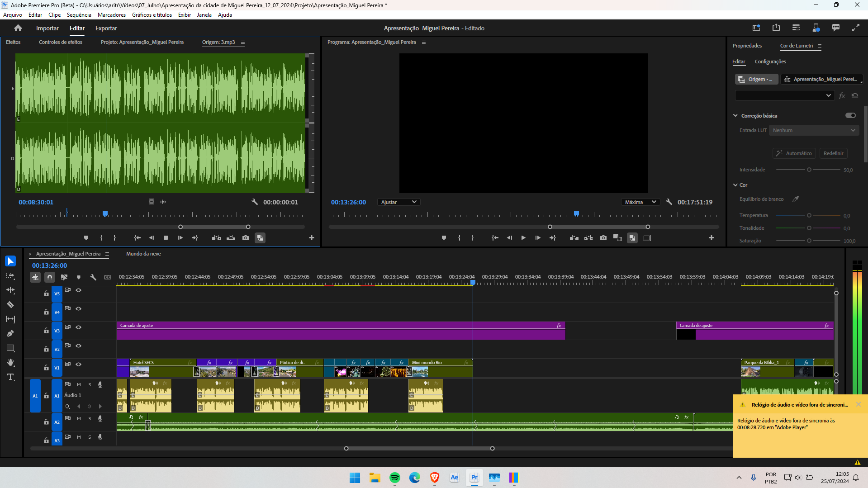This screenshot has height=488, width=868.
Task: Select the Pen tool in the timeline toolbar
Action: click(10, 333)
